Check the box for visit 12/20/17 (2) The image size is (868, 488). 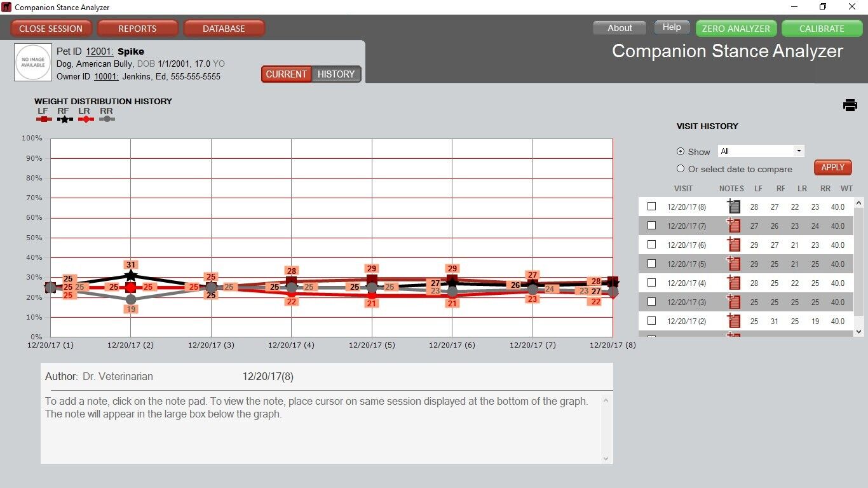pos(651,320)
